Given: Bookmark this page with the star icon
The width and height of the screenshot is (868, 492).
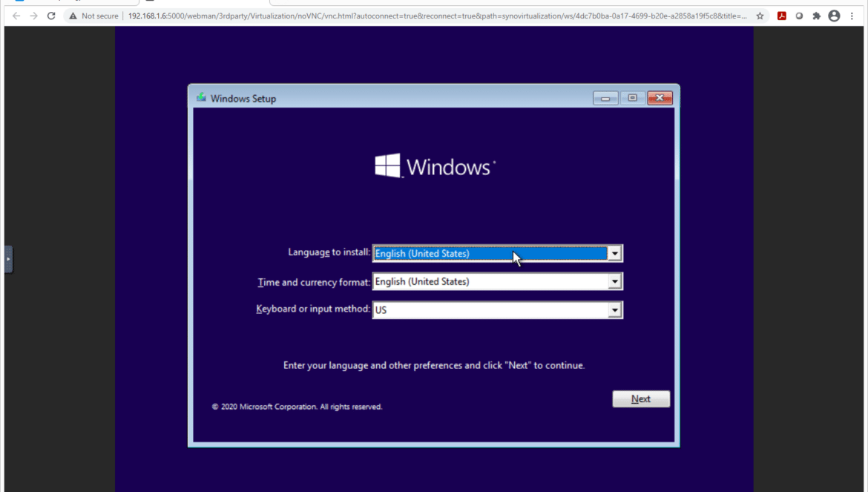Looking at the screenshot, I should click(x=760, y=16).
